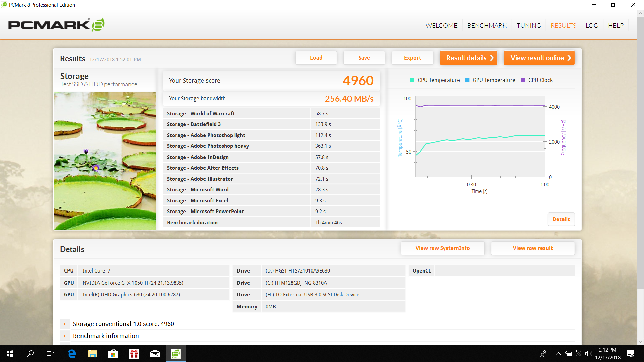This screenshot has width=644, height=362.
Task: Click the lily pad Storage thumbnail
Action: click(105, 161)
